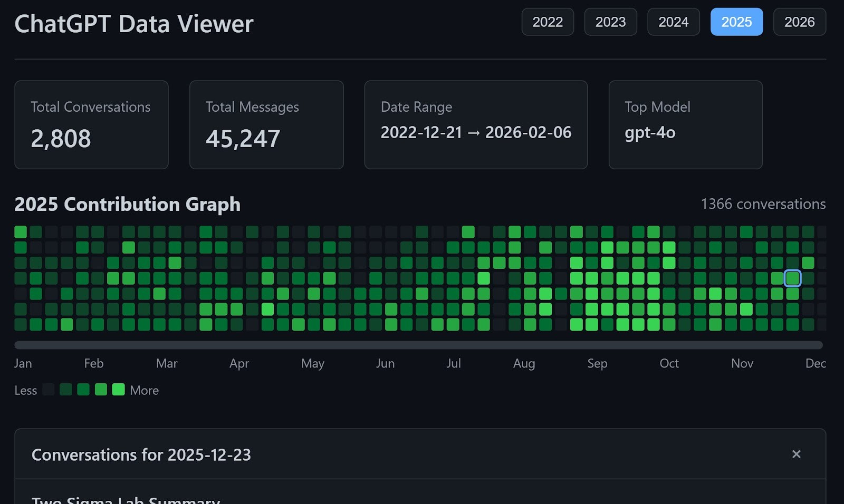Click the highlighted December 23 heatmap cell
Viewport: 844px width, 504px height.
792,278
